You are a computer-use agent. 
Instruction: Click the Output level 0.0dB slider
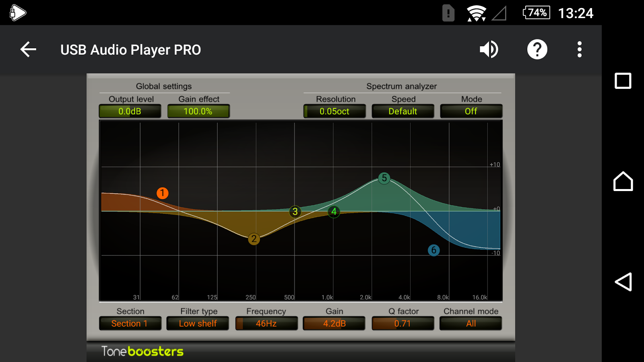tap(130, 111)
